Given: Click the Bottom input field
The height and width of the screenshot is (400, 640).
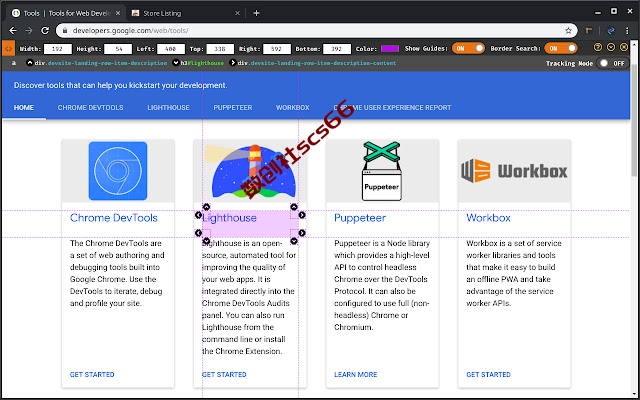Looking at the screenshot, I should (x=337, y=49).
